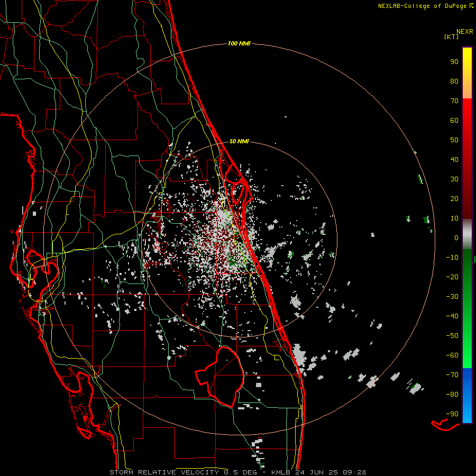Viewport: 476px width, 476px height.
Task: Click the positive 20 scale label
Action: tap(454, 199)
